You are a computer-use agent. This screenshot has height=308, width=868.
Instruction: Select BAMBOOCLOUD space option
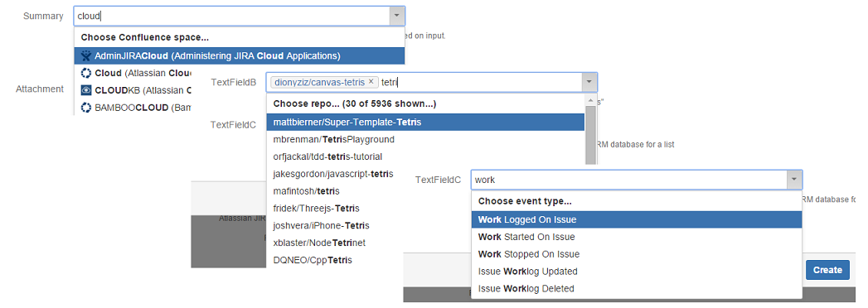[133, 107]
